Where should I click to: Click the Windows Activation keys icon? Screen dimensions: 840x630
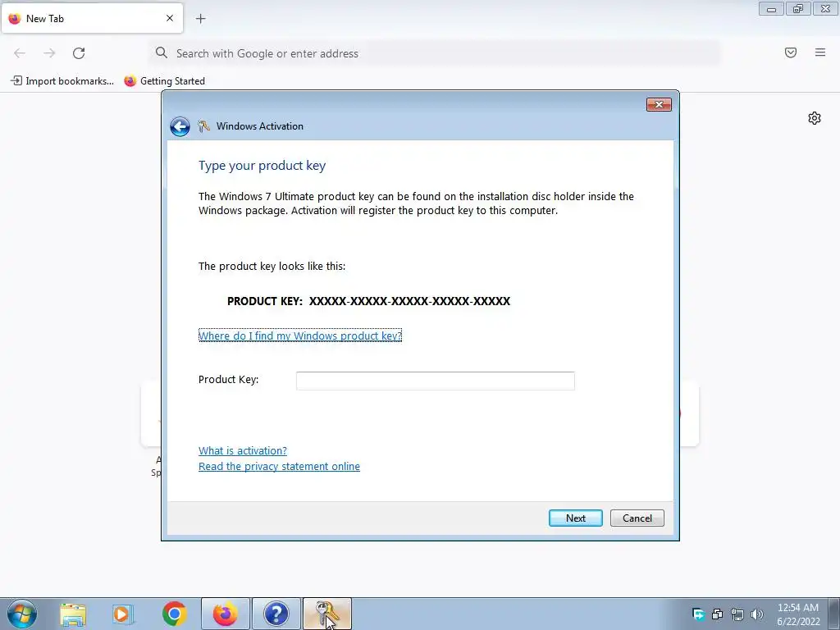point(203,126)
